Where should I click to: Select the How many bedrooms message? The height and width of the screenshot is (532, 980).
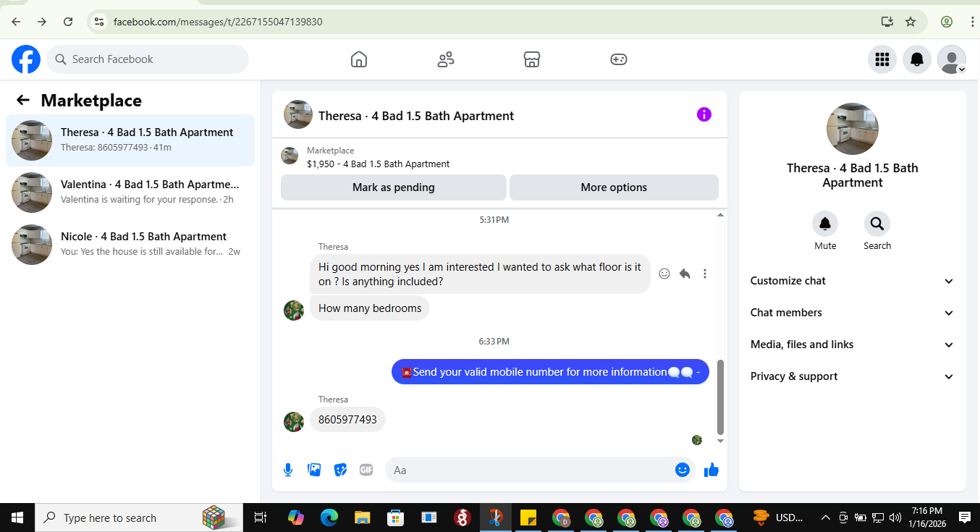(370, 308)
